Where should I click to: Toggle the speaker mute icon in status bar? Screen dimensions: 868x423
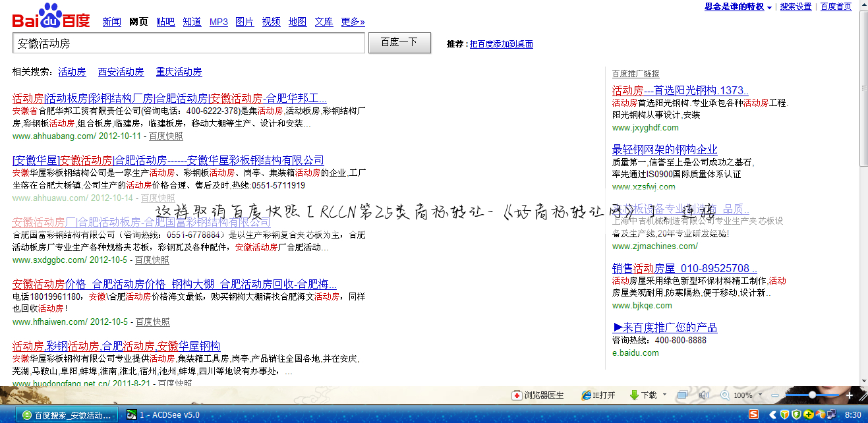pos(703,395)
